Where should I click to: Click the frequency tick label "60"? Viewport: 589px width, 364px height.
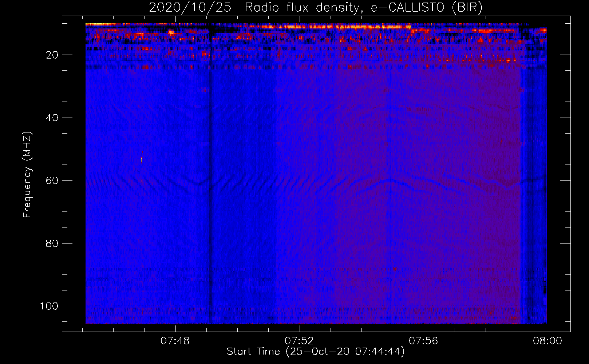52,181
